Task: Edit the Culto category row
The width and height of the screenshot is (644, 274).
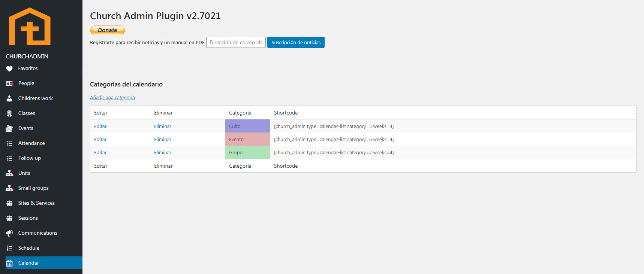Action: click(100, 126)
